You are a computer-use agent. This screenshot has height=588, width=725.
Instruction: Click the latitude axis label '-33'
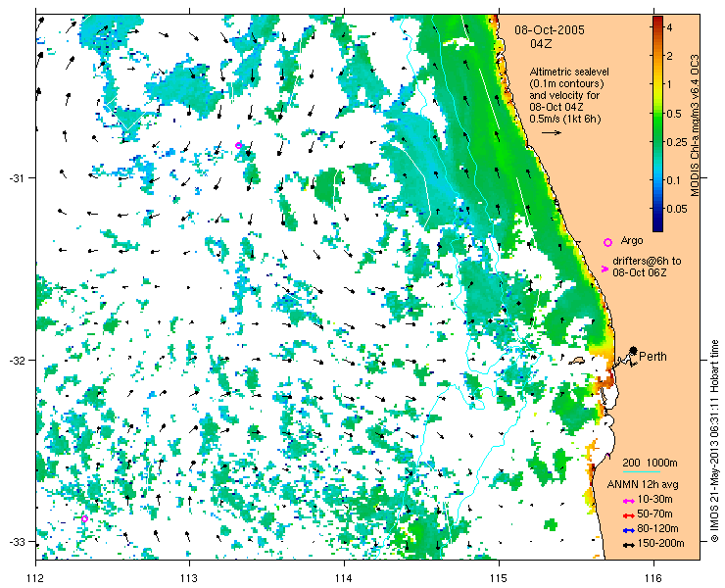click(x=17, y=542)
